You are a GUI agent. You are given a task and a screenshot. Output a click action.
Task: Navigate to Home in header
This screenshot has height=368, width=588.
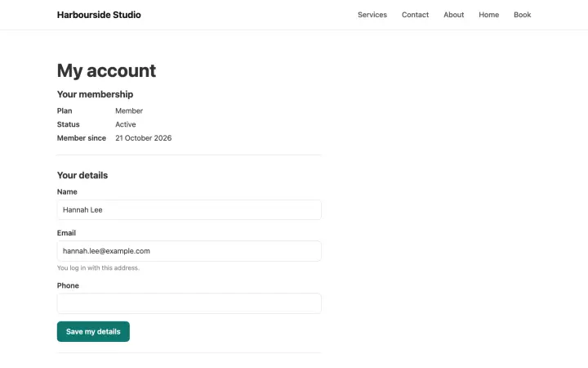(488, 15)
